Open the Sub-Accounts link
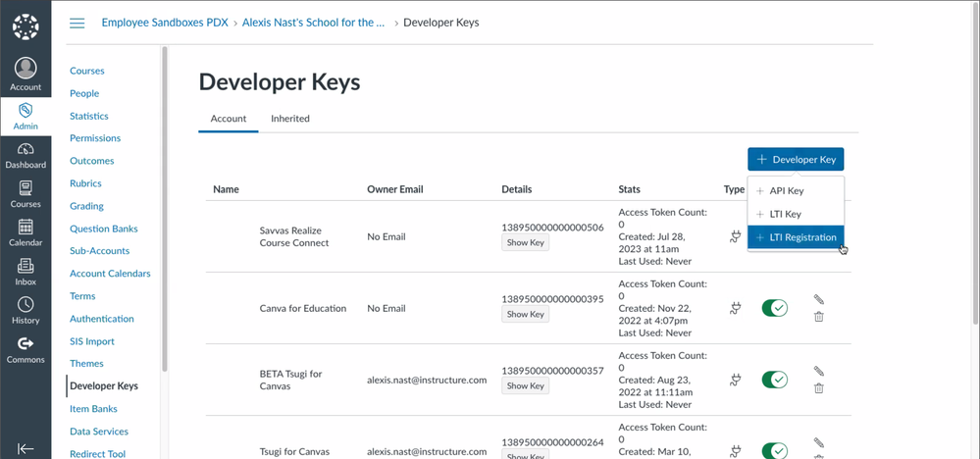The image size is (980, 459). [99, 250]
